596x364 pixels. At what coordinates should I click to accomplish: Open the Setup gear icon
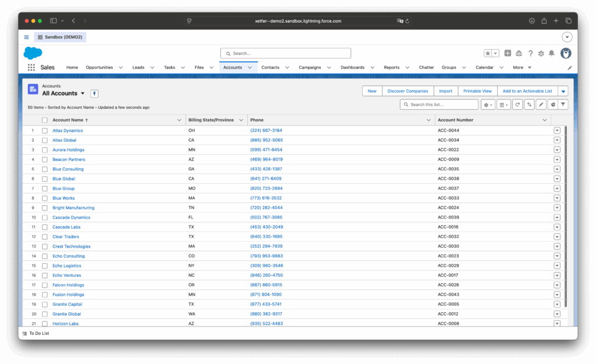click(541, 53)
